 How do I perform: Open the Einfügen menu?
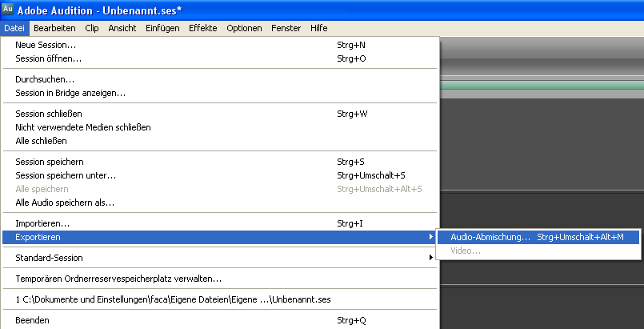pos(162,28)
